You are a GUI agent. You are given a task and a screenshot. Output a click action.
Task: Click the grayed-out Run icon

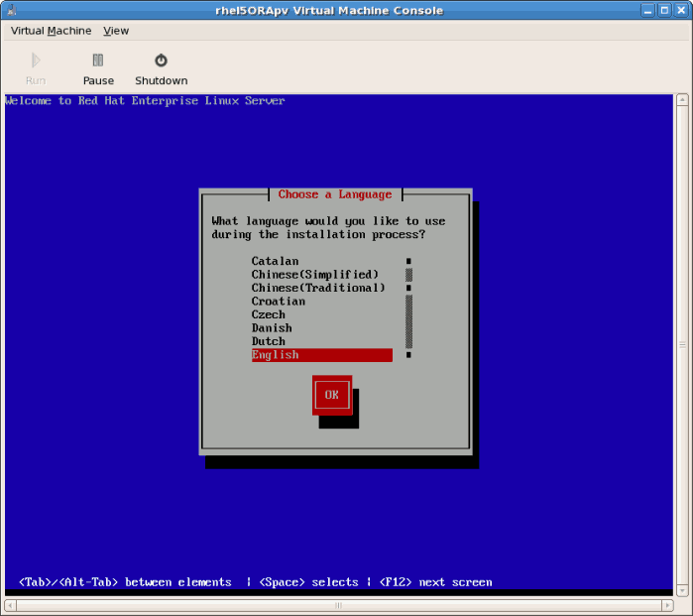[x=36, y=61]
